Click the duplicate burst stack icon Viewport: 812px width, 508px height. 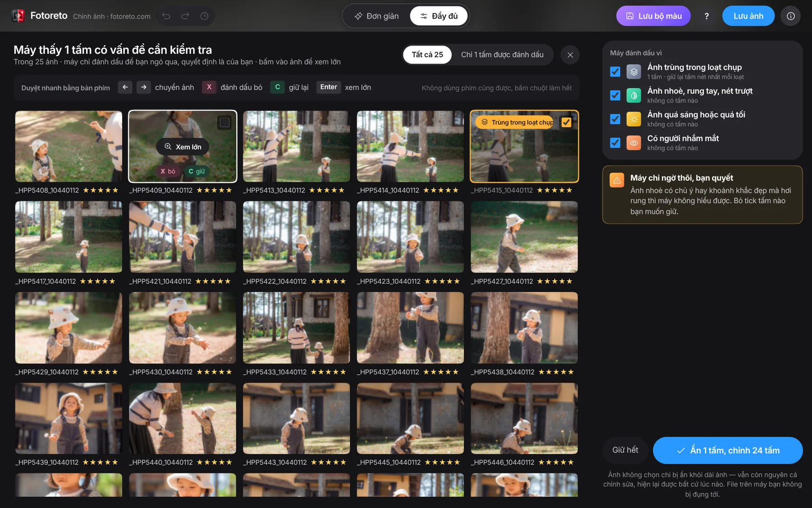634,72
